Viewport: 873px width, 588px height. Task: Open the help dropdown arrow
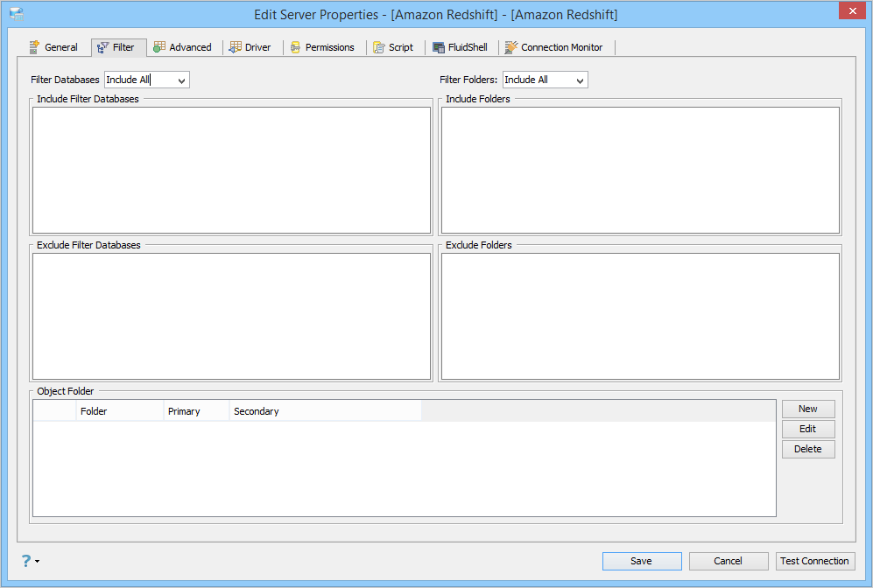[38, 561]
